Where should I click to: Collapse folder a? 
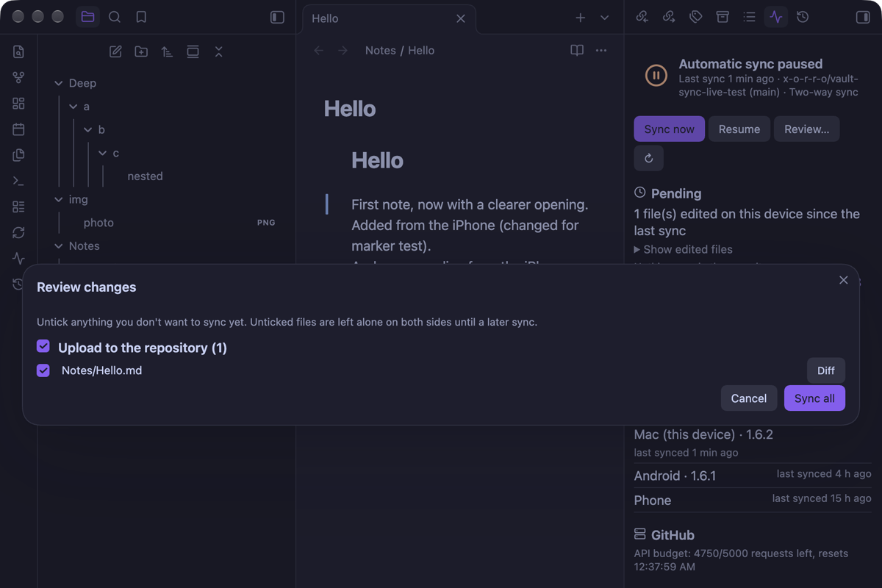[x=73, y=107]
